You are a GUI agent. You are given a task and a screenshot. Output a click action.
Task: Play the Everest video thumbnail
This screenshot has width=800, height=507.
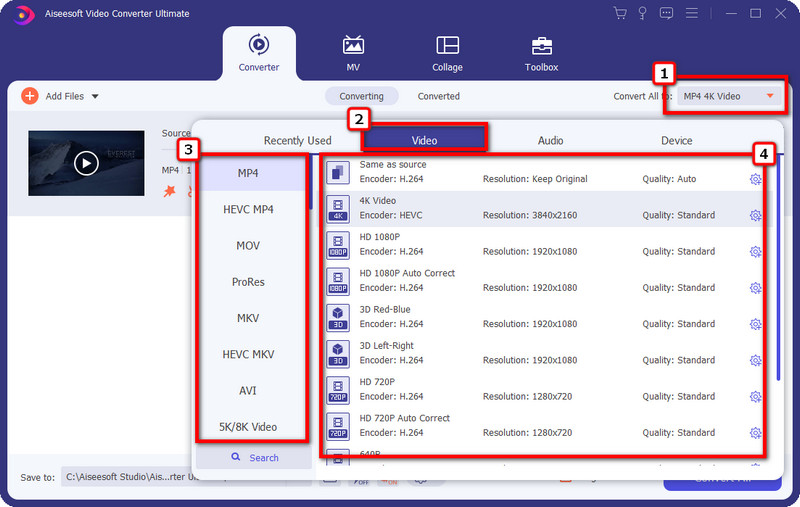click(x=86, y=163)
